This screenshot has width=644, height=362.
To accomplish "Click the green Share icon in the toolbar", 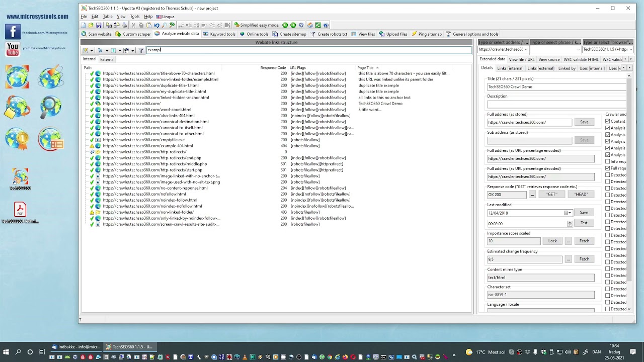I will [318, 25].
